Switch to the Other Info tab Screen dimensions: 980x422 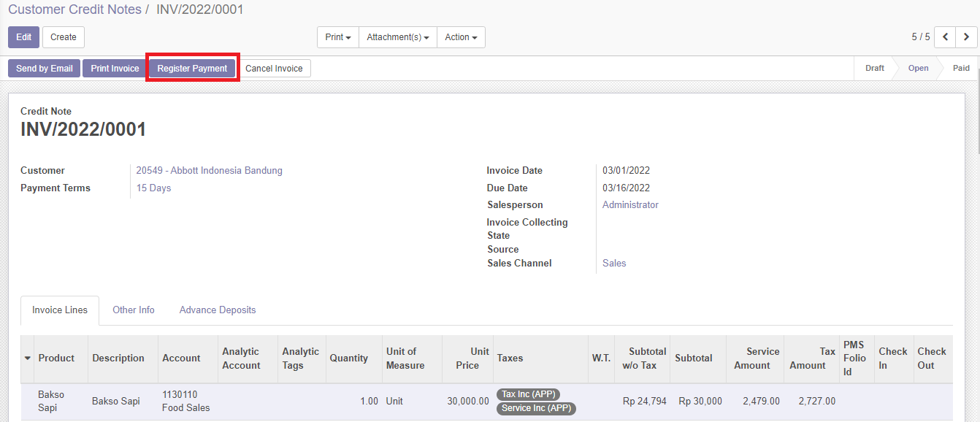coord(134,310)
